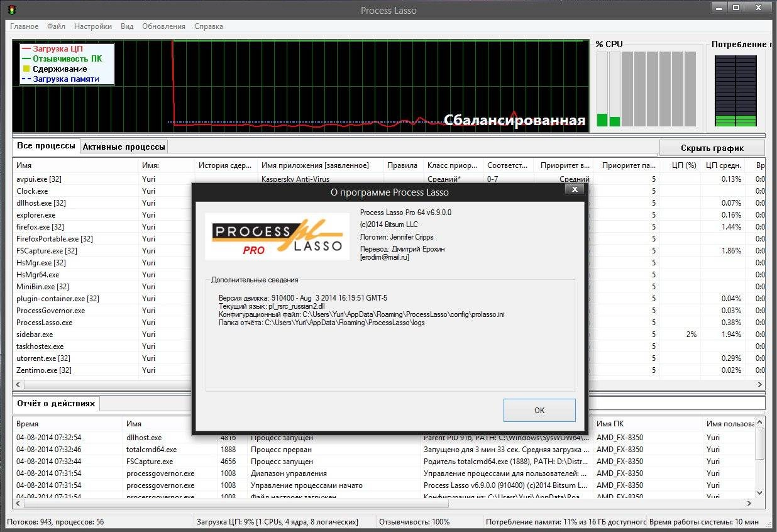Click the erodim@mail.ru address in About dialog
777x532 pixels.
pos(385,257)
